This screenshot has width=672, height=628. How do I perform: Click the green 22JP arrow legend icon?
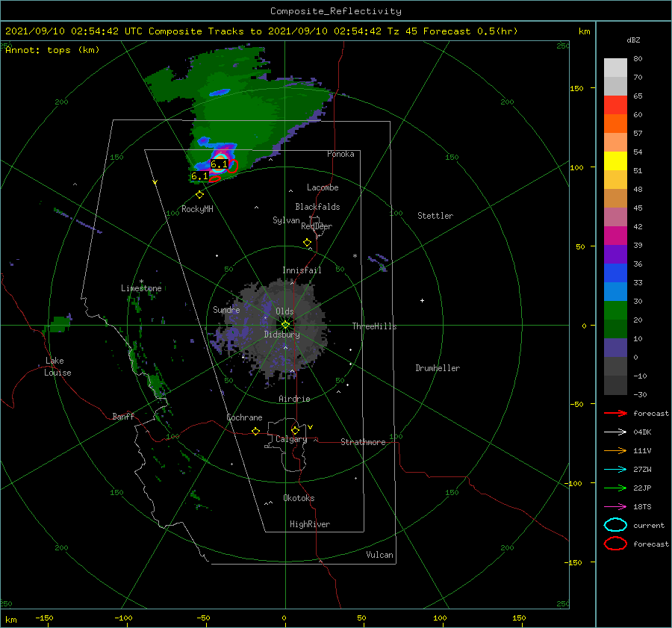tap(615, 488)
